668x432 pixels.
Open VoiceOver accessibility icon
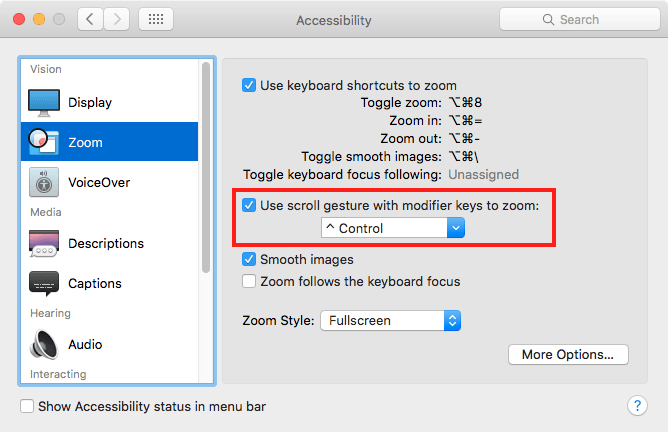[x=44, y=183]
